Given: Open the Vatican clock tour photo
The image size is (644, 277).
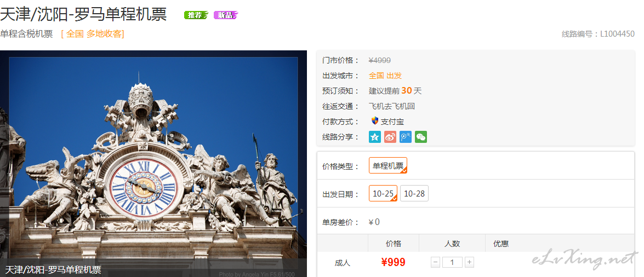Looking at the screenshot, I should 153,163.
